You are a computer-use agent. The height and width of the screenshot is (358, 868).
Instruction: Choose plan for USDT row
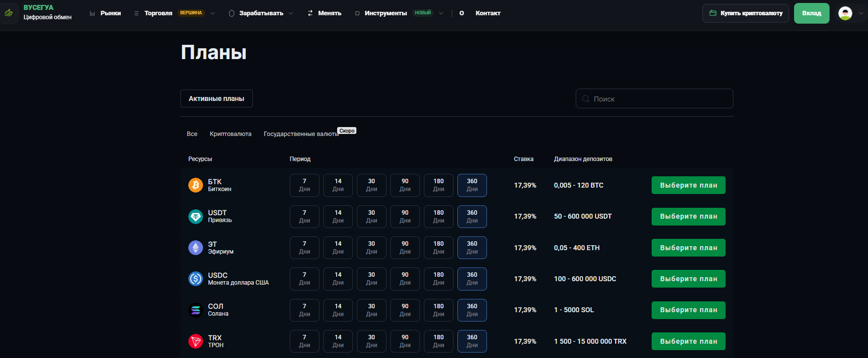click(689, 216)
